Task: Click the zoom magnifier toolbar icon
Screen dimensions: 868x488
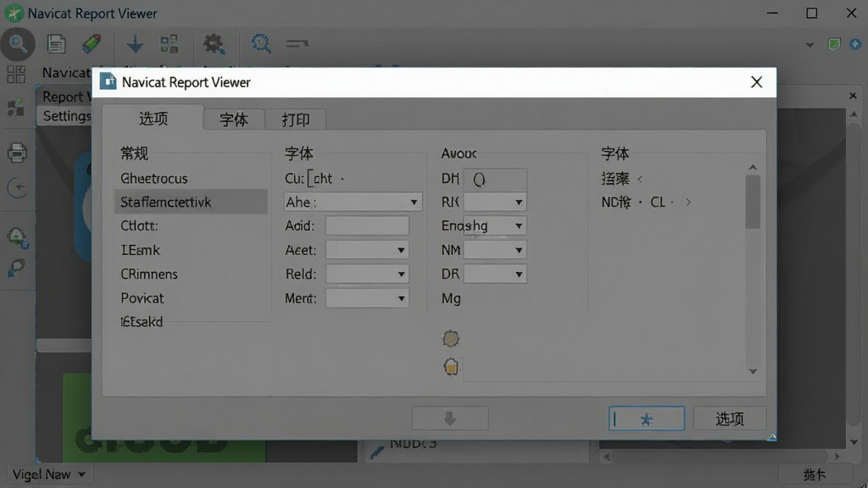Action: (261, 44)
